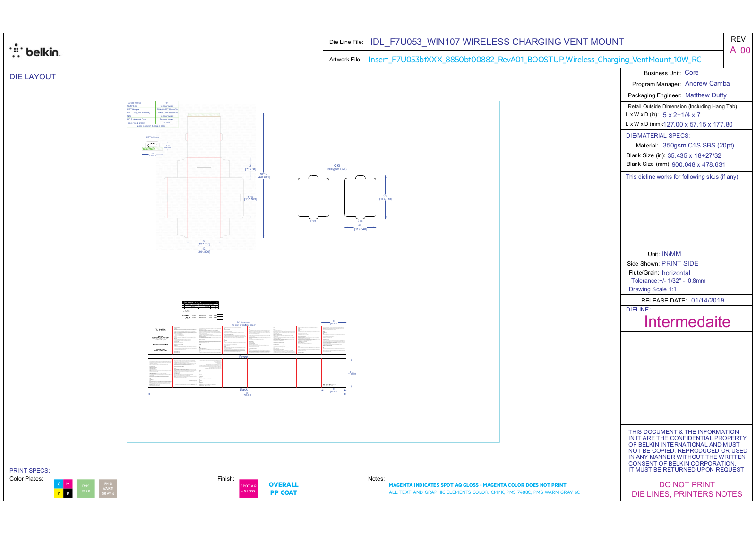Image resolution: width=756 pixels, height=535 pixels.
Task: Click 'Drawing Scale 1:1'
Action: pos(652,289)
